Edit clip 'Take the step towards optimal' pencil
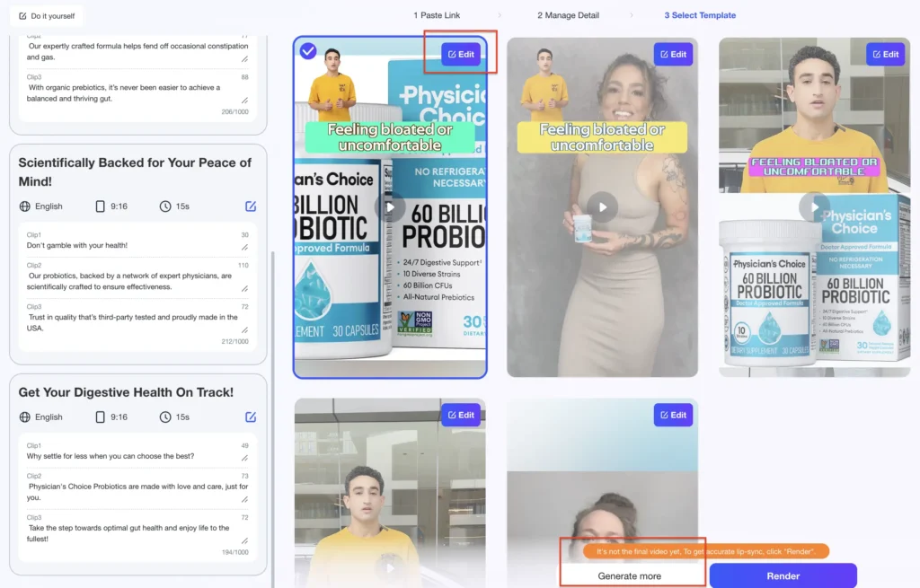Screen dimensions: 920x588 tap(244, 540)
